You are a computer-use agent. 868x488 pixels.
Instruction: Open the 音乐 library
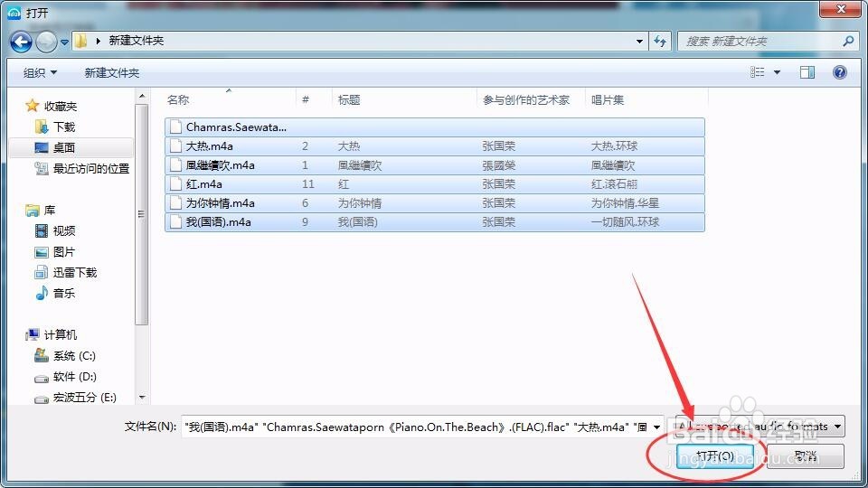pyautogui.click(x=63, y=293)
